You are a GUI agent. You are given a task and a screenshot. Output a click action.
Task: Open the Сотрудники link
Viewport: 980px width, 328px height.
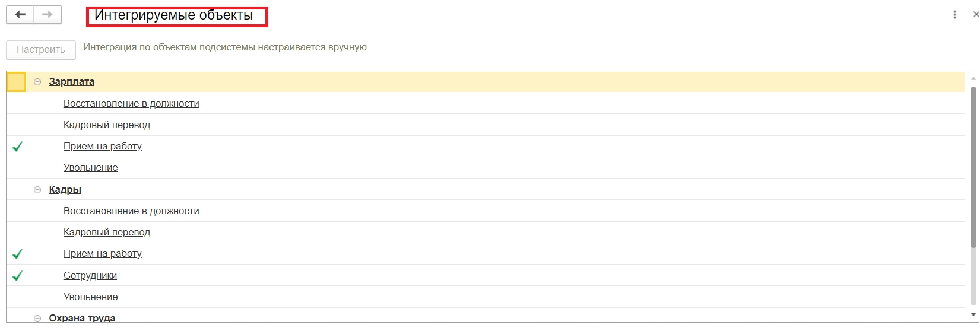click(x=90, y=276)
